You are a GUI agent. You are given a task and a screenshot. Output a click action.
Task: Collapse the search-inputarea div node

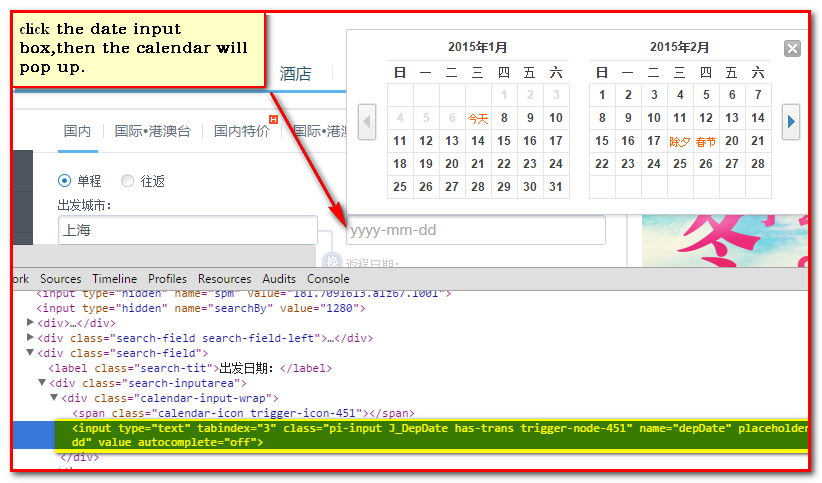coord(42,382)
